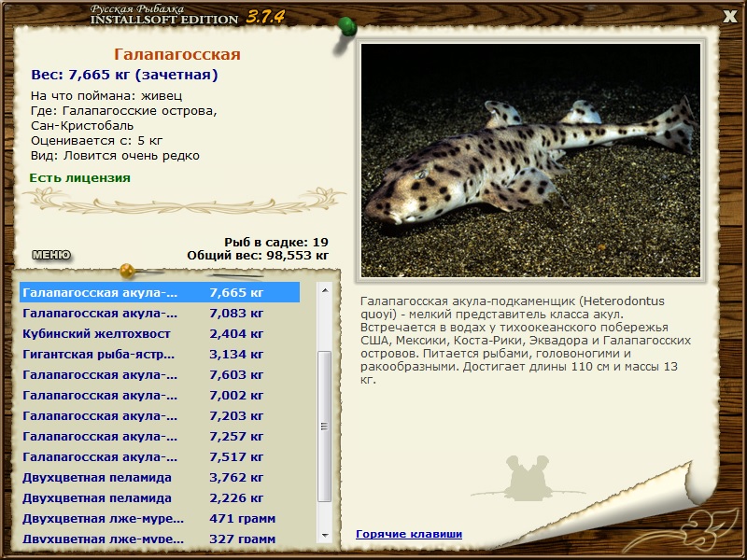Open the МЕНЮ button

pyautogui.click(x=51, y=255)
